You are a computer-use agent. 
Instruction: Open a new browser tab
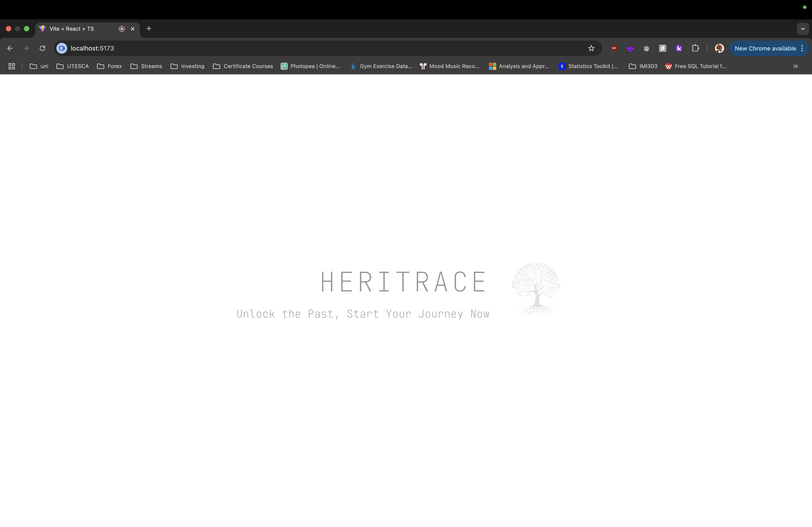pos(149,29)
